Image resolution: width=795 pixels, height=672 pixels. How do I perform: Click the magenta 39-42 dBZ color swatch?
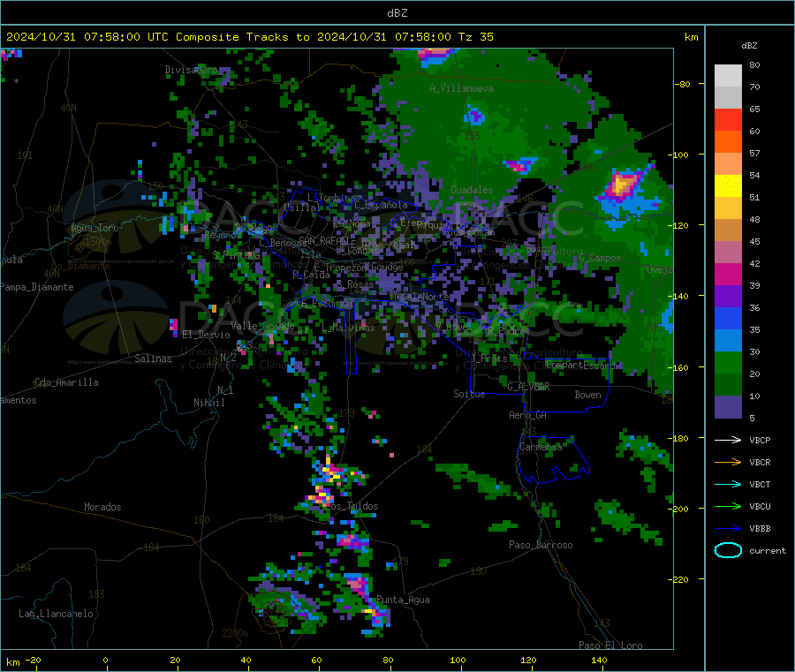[x=728, y=274]
